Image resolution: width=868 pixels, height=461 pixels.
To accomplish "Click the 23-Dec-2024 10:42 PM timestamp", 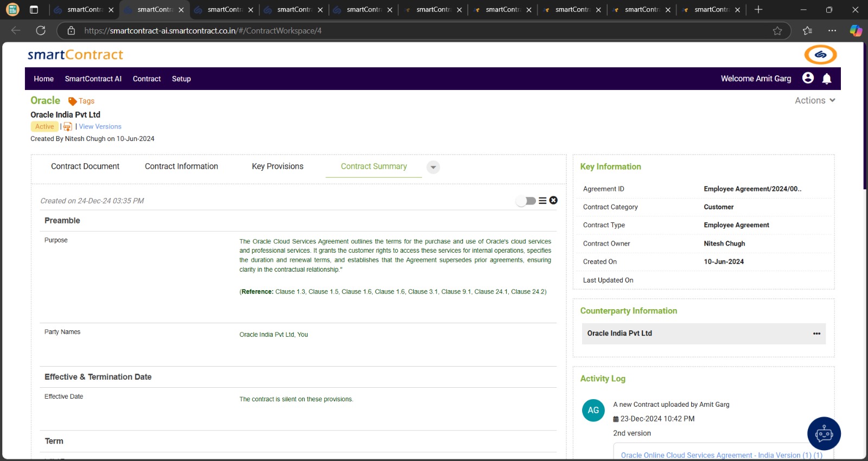I will [658, 419].
